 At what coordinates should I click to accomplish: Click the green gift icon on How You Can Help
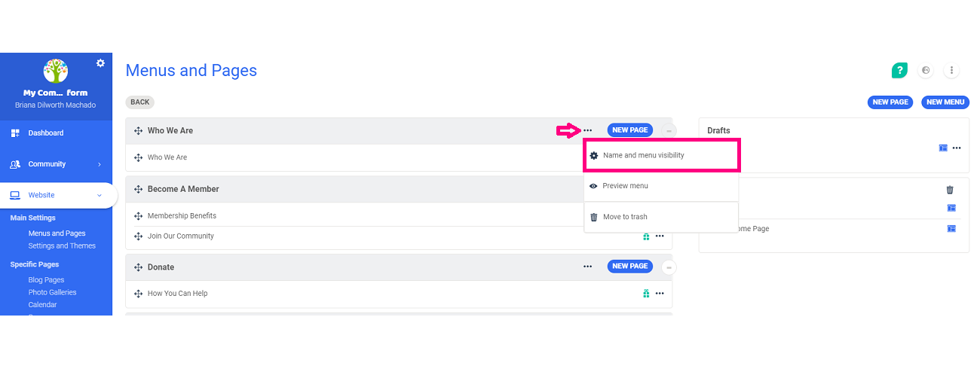(646, 294)
